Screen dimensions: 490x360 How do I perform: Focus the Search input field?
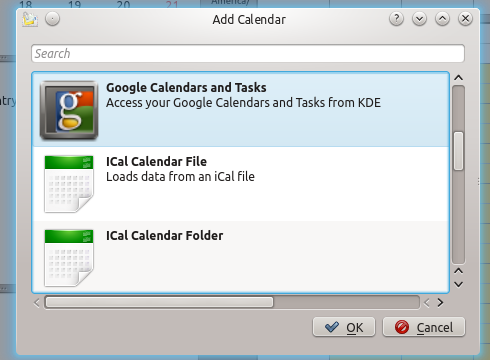click(x=248, y=53)
